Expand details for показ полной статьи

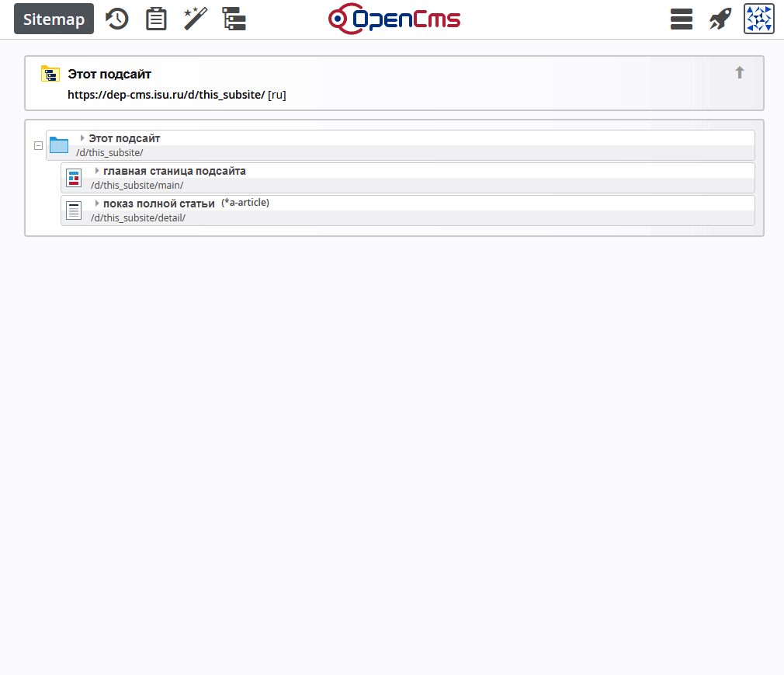(97, 204)
